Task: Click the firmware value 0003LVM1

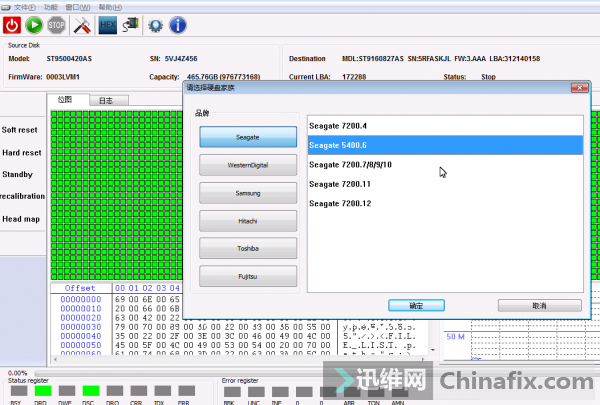Action: 63,77
